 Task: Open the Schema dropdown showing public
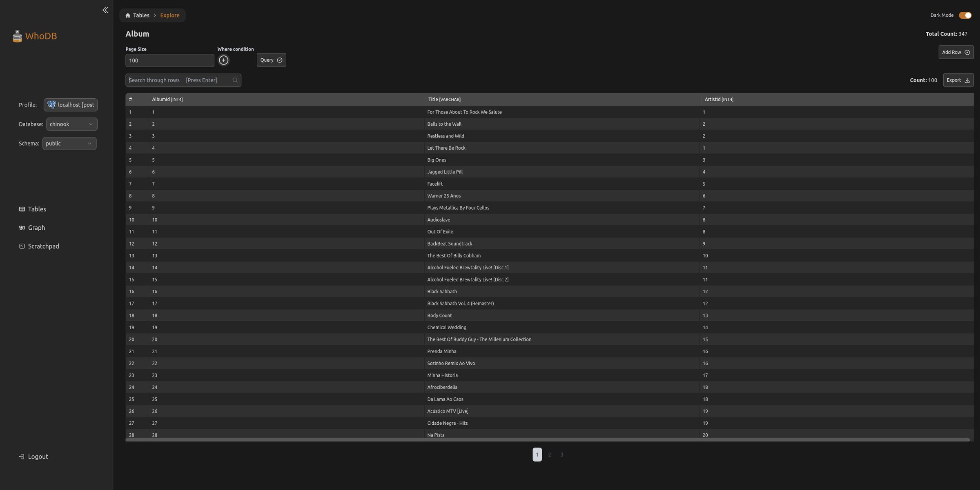[69, 143]
